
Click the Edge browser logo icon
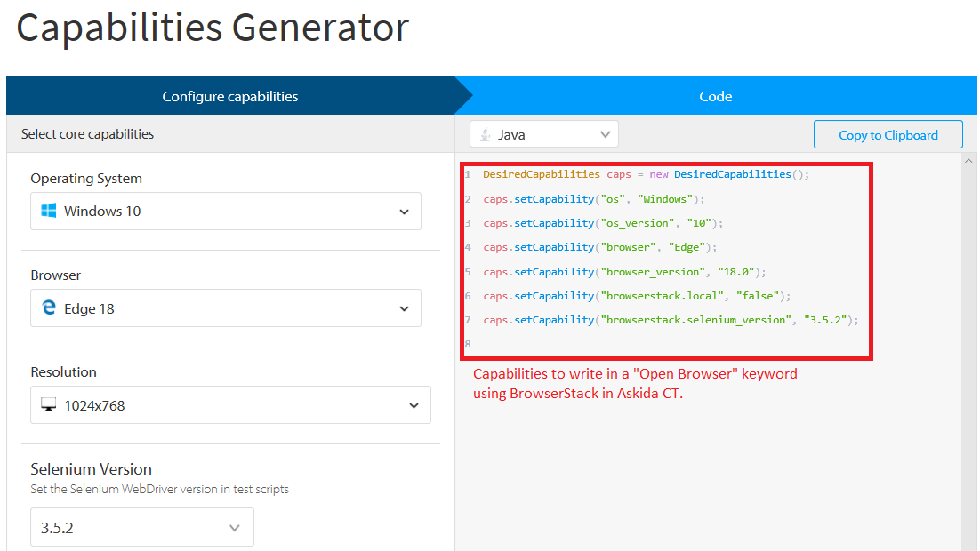tap(49, 307)
